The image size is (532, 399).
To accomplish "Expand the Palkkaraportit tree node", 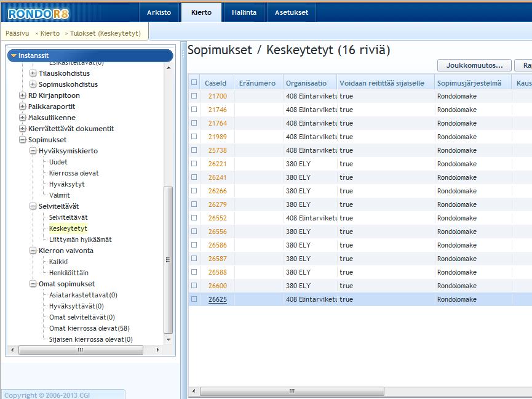I will pyautogui.click(x=22, y=107).
